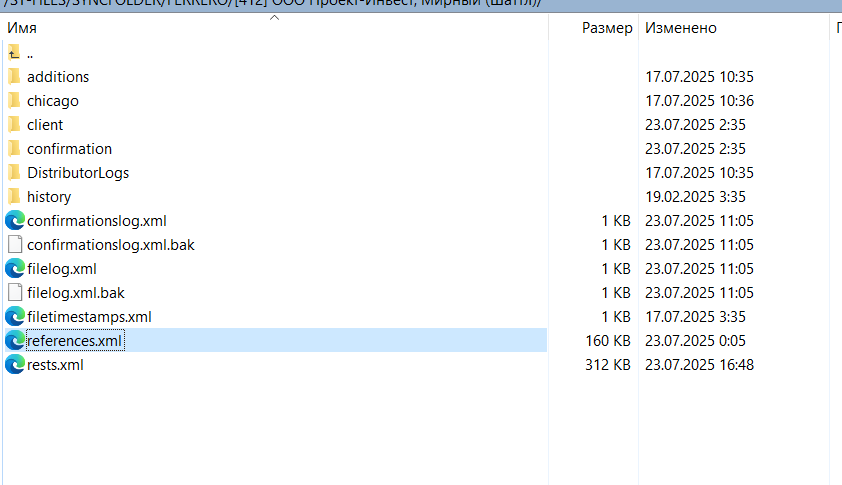Click date 23.07.2025 2:35 of client
Screen dimensions: 842x485
coord(695,125)
